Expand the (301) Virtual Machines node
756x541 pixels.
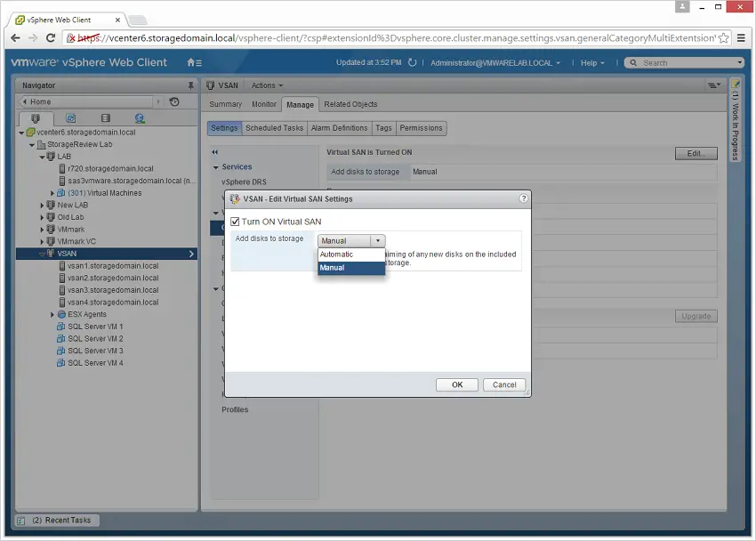click(x=52, y=193)
